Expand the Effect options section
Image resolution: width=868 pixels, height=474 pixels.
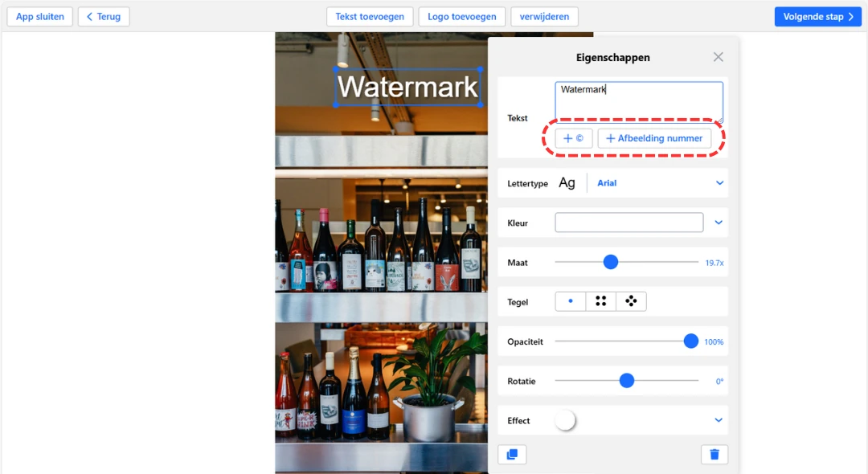718,420
